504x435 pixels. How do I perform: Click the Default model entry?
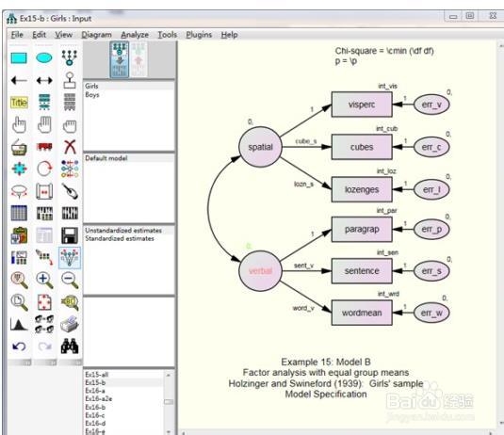(106, 158)
